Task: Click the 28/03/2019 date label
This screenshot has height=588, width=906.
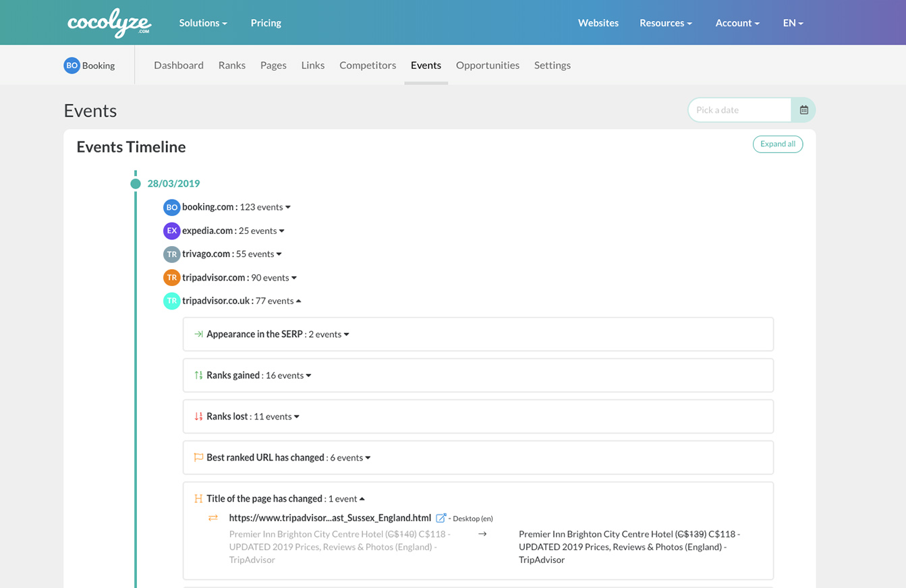Action: pyautogui.click(x=173, y=183)
